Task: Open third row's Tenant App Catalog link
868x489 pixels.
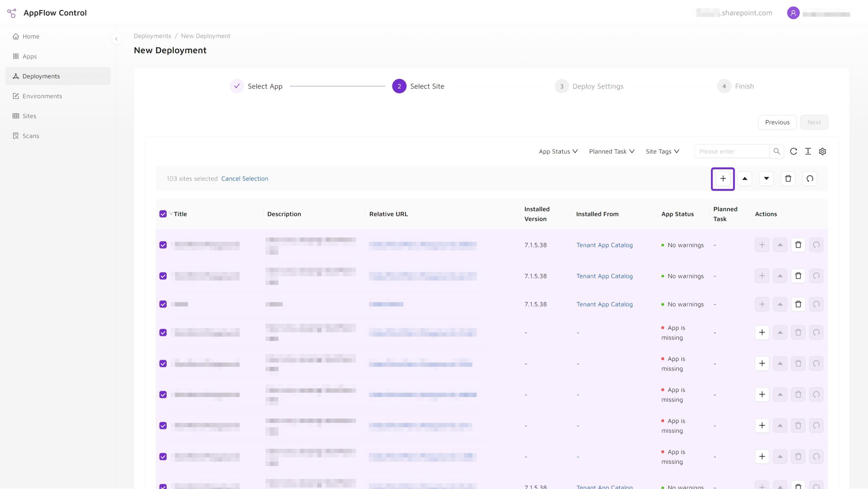Action: [x=604, y=304]
